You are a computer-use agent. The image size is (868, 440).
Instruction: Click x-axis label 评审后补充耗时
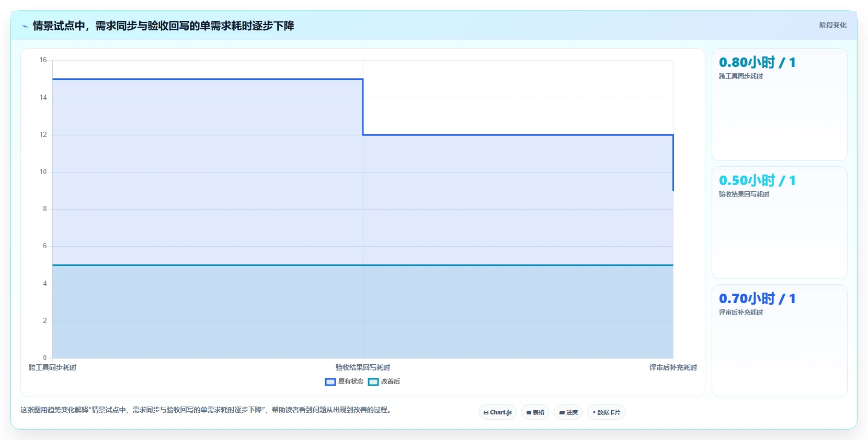tap(673, 368)
